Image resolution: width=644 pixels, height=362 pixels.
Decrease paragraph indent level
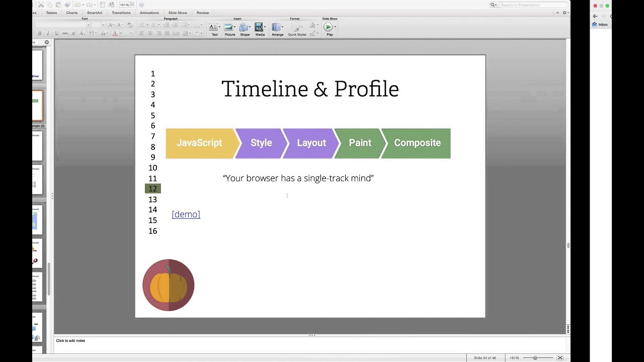[166, 25]
